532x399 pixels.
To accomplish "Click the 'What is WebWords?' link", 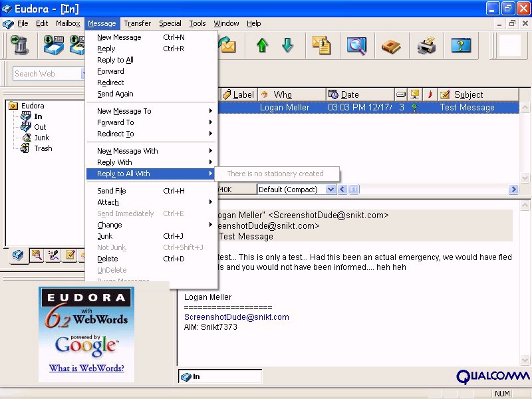I will tap(86, 368).
